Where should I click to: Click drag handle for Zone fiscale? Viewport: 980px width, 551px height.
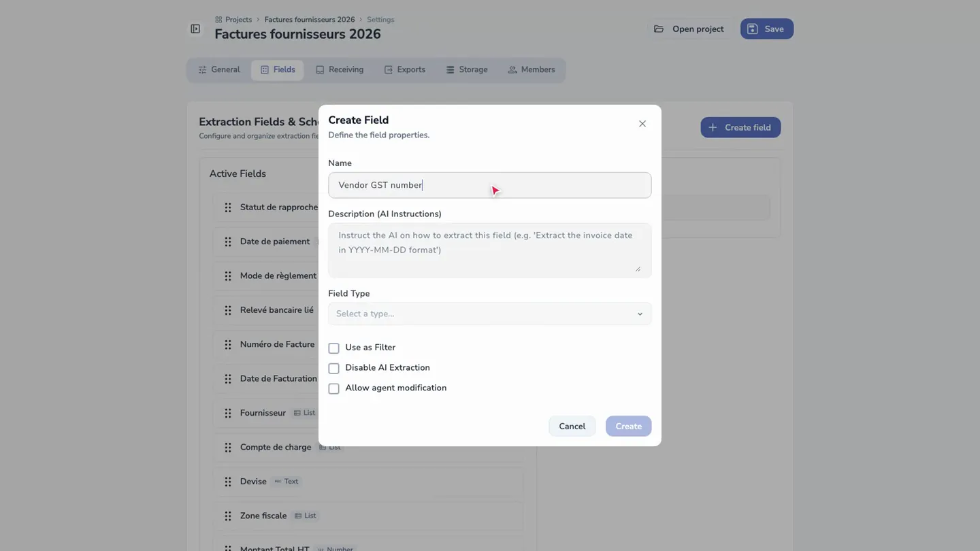pos(228,516)
